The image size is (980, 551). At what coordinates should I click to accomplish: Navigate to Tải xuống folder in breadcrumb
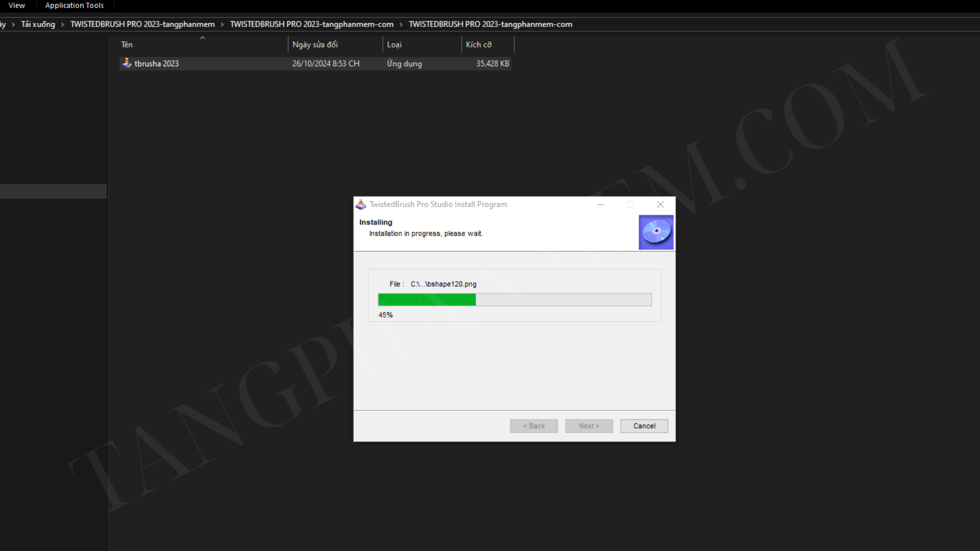pos(38,24)
